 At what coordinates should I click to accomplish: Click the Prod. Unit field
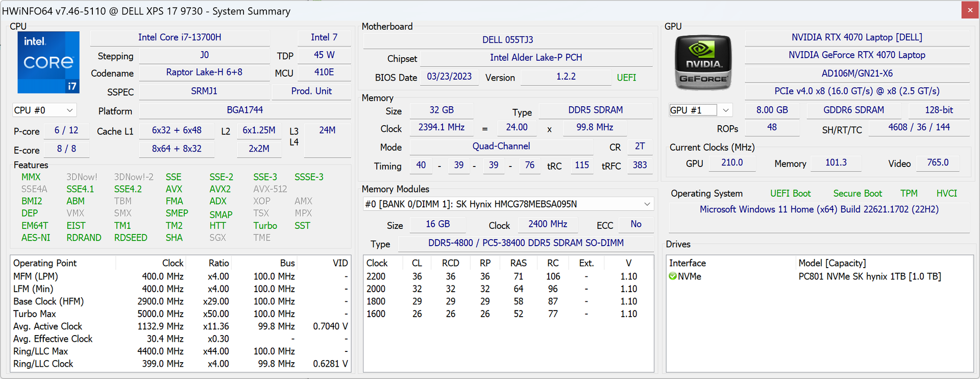(311, 91)
